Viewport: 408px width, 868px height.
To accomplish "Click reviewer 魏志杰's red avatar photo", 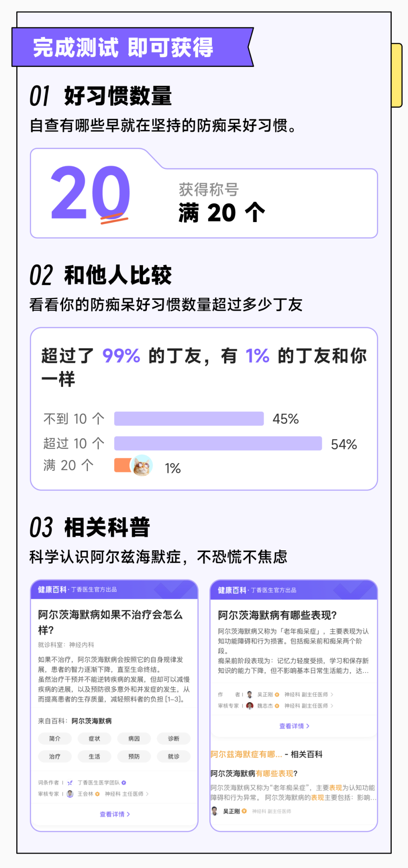I will click(250, 706).
